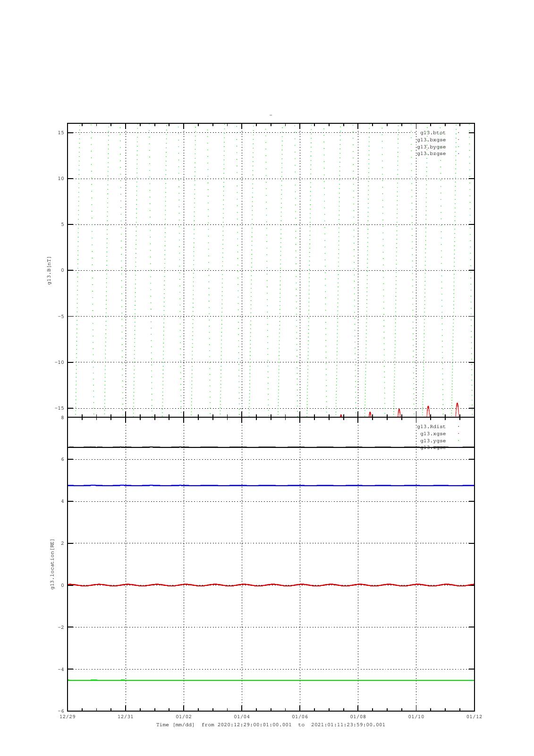The height and width of the screenshot is (756, 534).
Task: Click the 6 tick on location axis
Action: coord(62,459)
